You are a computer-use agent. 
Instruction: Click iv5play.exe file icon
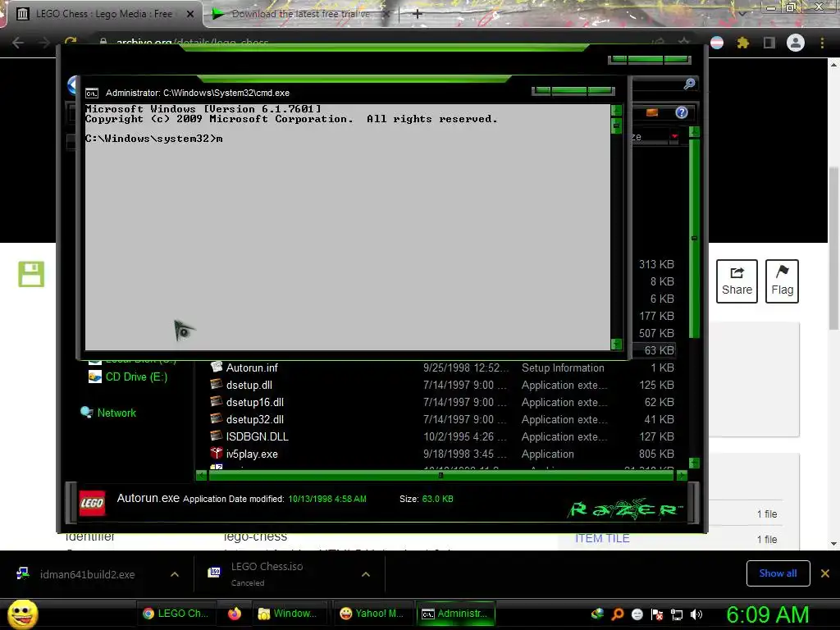[217, 453]
